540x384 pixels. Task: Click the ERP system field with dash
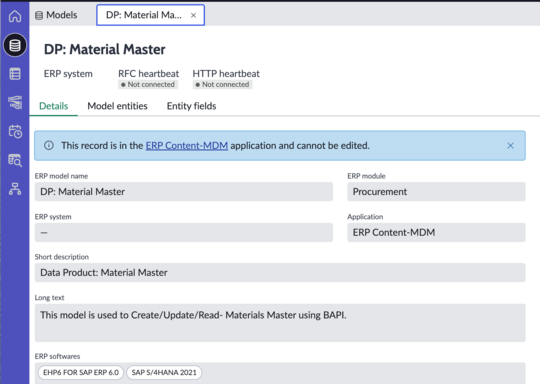click(184, 232)
